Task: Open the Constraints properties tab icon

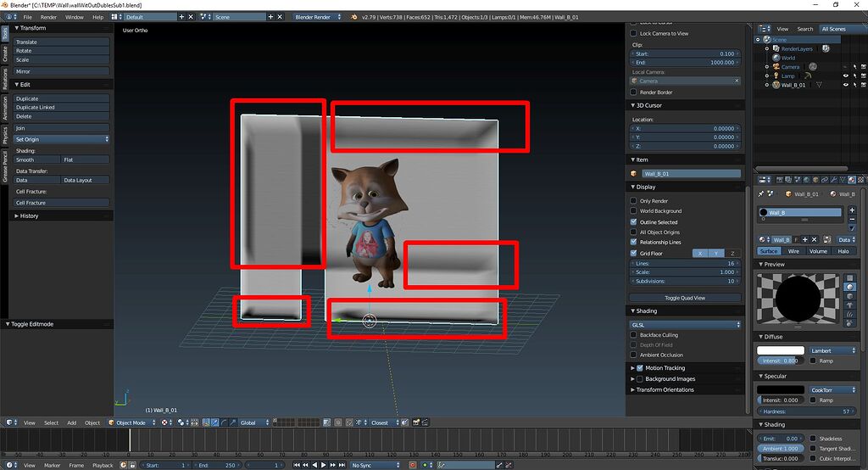Action: (x=825, y=180)
